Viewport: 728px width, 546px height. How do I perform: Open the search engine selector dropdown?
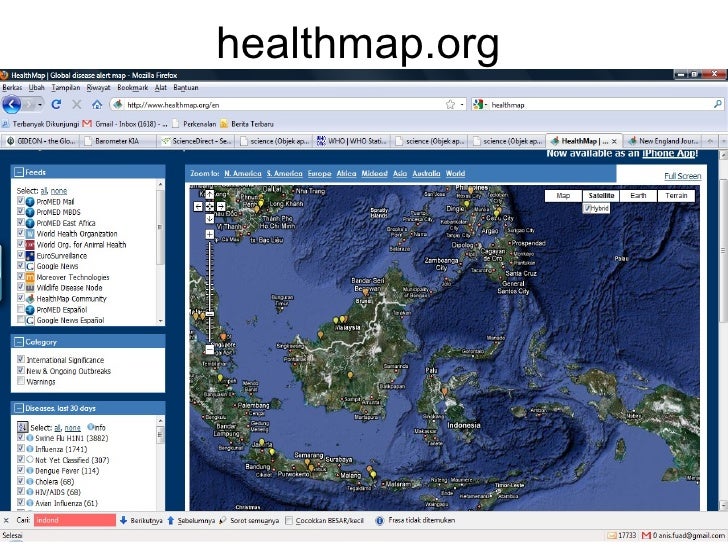point(480,105)
